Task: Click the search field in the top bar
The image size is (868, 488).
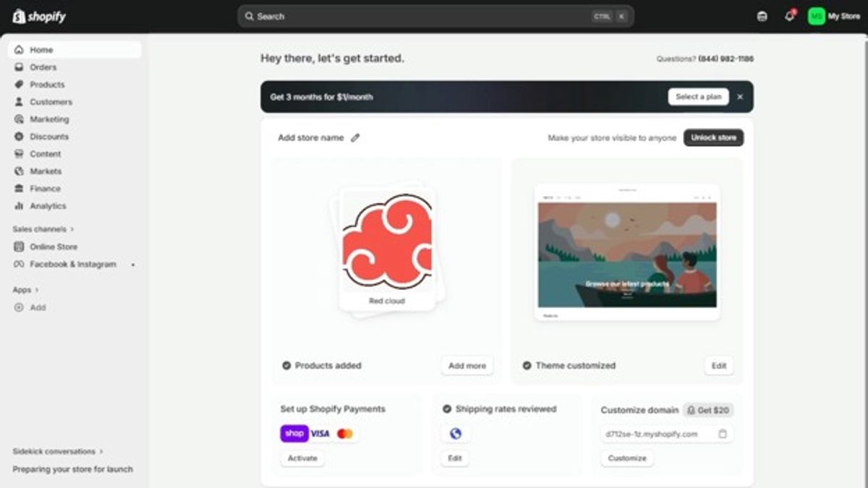Action: tap(435, 16)
